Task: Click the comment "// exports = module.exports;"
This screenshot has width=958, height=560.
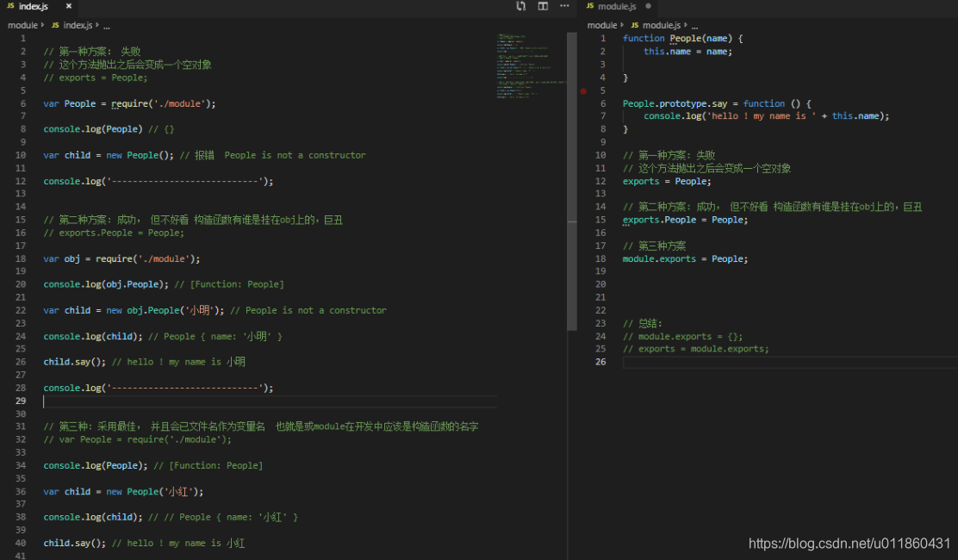Action: click(696, 349)
